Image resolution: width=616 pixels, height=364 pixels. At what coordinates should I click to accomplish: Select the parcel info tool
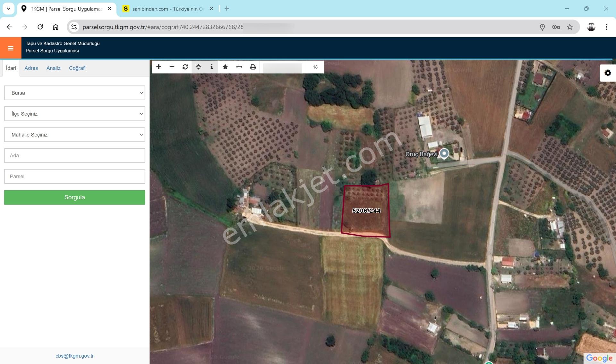(x=211, y=67)
